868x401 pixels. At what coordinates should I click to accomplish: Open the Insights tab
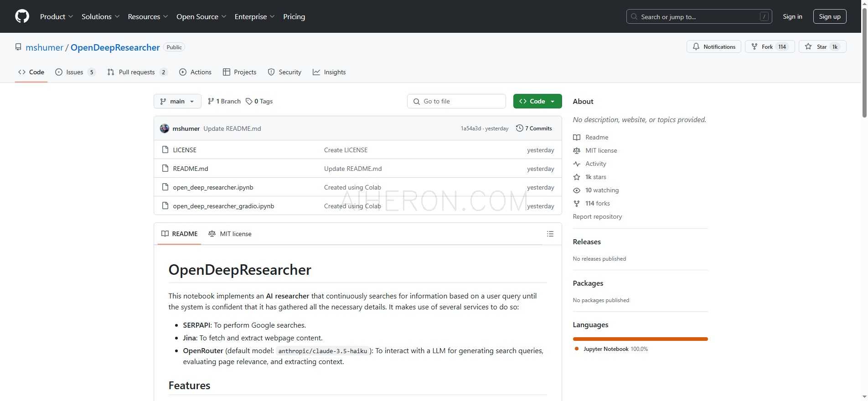(329, 72)
